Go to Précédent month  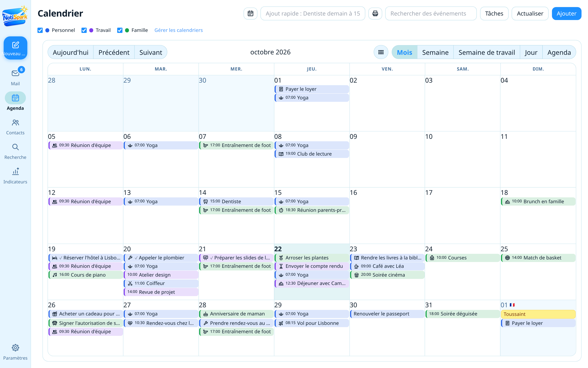tap(114, 52)
